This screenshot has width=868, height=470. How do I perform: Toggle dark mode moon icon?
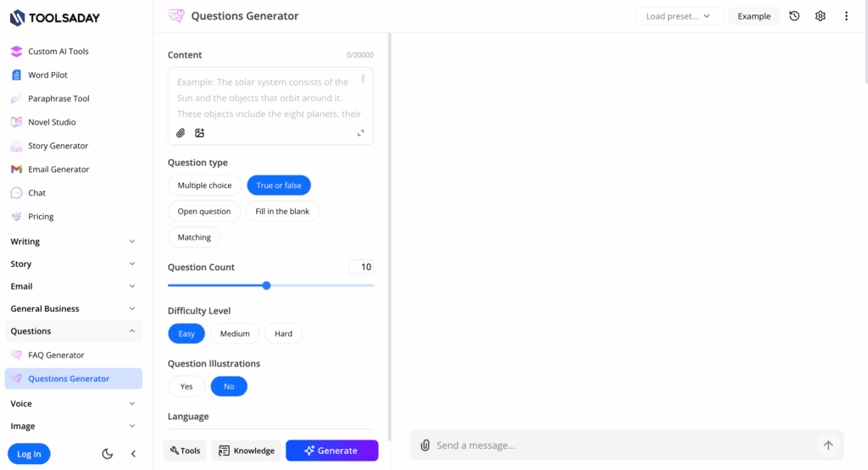click(x=108, y=454)
